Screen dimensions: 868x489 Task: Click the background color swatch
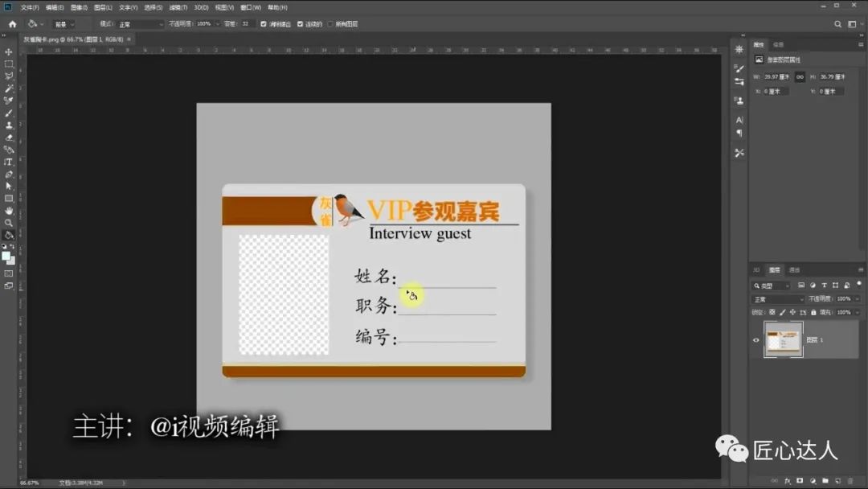click(x=11, y=261)
